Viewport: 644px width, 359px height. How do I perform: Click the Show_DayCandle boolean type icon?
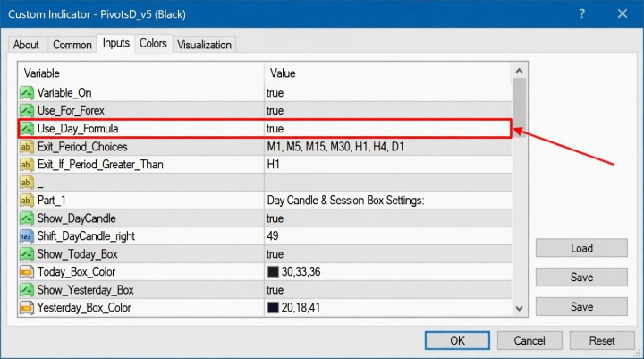[x=27, y=218]
